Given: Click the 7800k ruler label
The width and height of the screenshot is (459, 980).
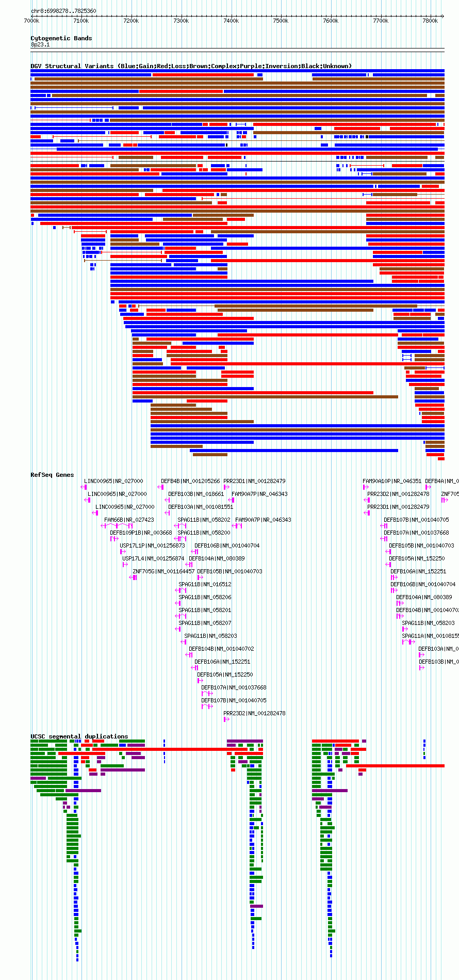Looking at the screenshot, I should [430, 21].
